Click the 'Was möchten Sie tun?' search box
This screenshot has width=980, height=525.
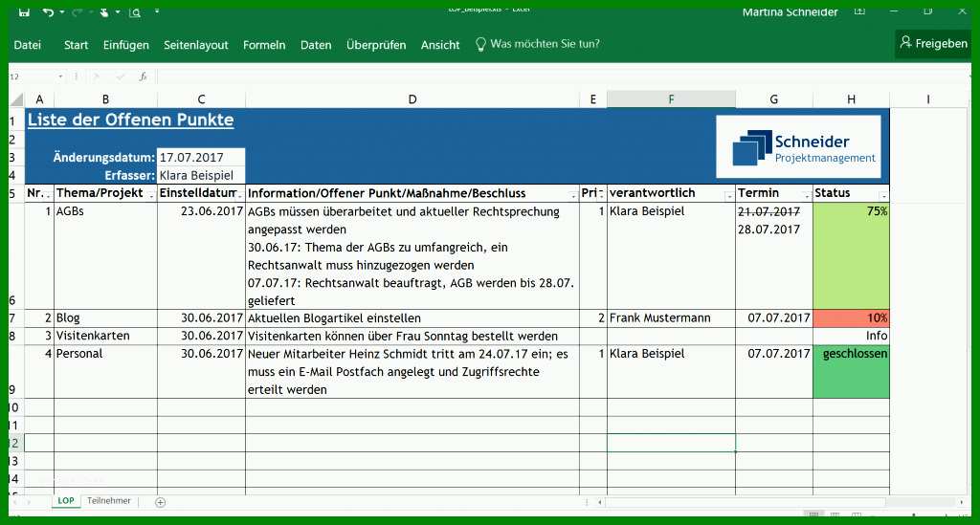538,44
